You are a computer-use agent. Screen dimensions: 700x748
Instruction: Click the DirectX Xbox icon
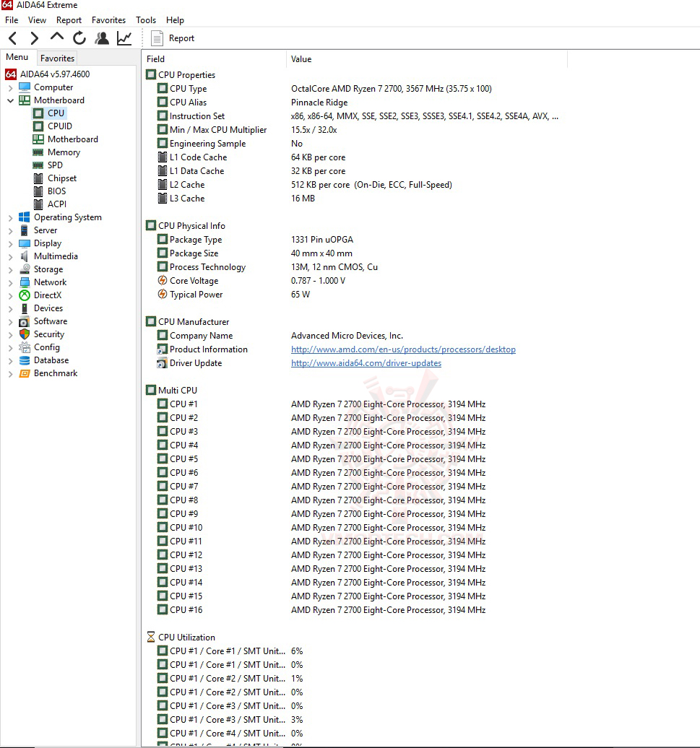(25, 295)
